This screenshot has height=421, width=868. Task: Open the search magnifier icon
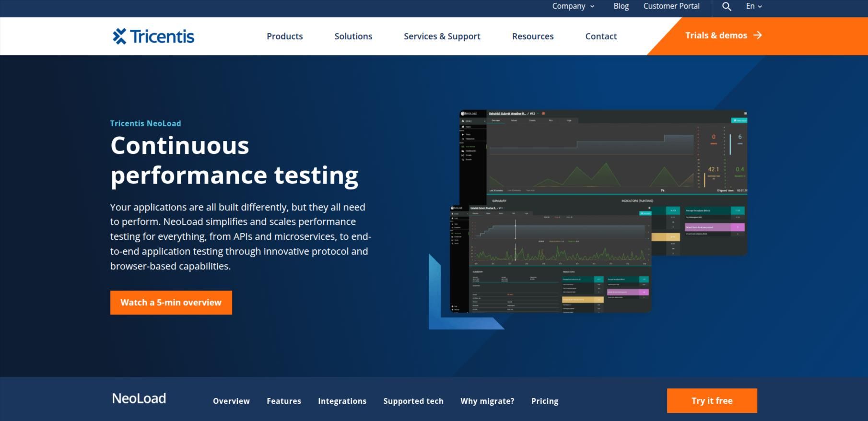pyautogui.click(x=727, y=6)
